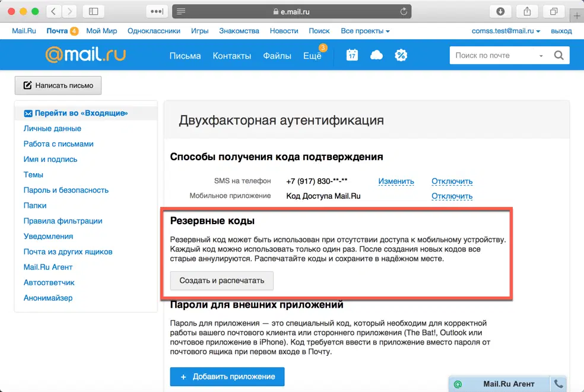The height and width of the screenshot is (392, 584).
Task: Click phone number +7 (917) 830-**-**
Action: pos(316,181)
